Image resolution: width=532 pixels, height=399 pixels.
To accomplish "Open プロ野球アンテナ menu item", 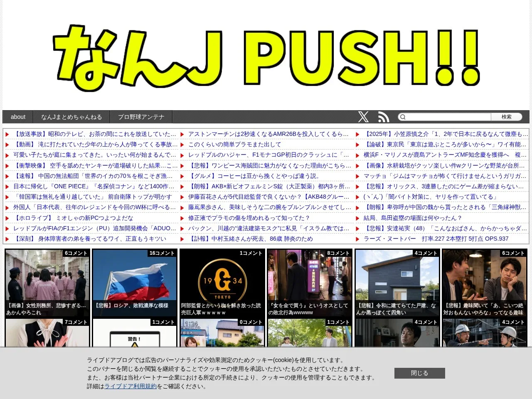I will [x=141, y=117].
